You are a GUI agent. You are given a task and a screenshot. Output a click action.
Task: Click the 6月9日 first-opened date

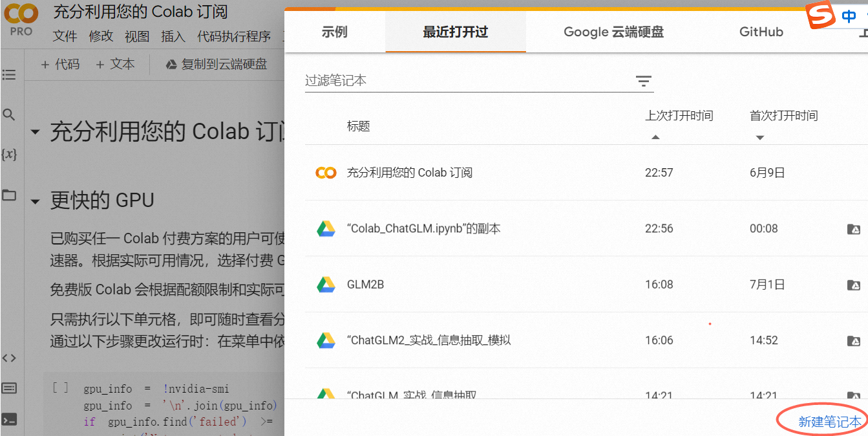click(x=767, y=173)
